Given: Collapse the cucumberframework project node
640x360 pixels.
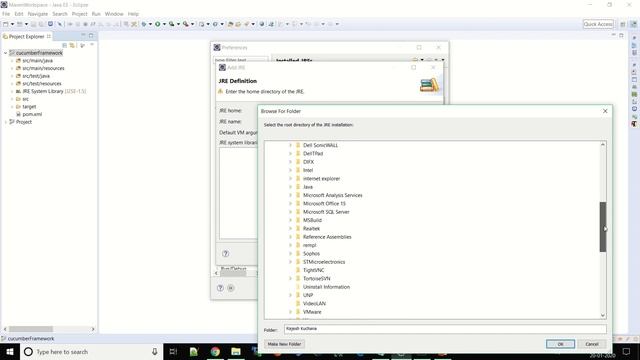Looking at the screenshot, I should 5,53.
